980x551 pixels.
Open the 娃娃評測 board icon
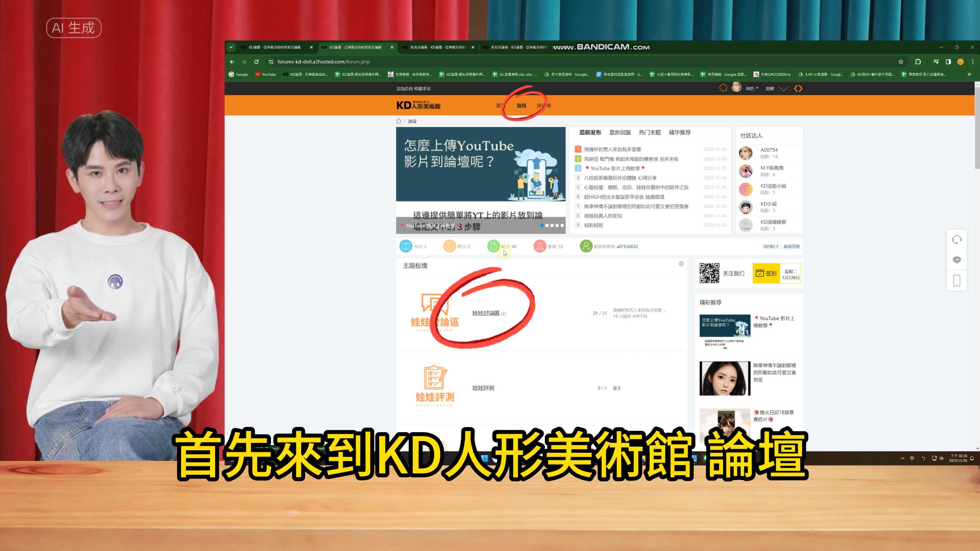(435, 386)
